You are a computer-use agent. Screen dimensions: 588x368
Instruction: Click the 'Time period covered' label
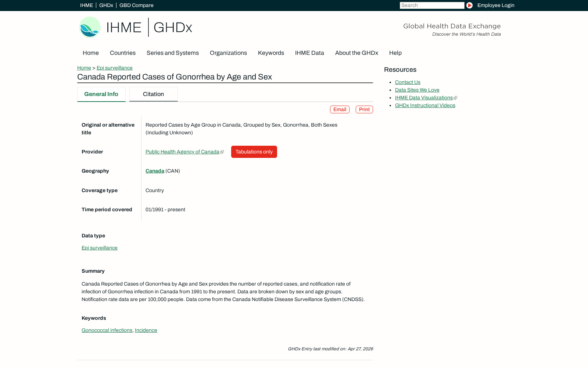click(107, 210)
